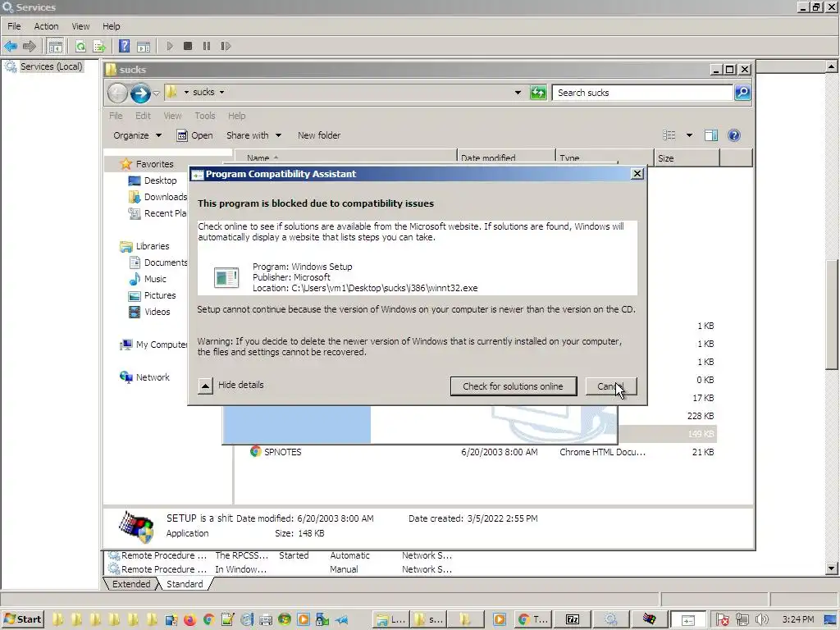Expand the sucks breadcrumb dropdown arrow
The width and height of the screenshot is (840, 630).
click(x=221, y=92)
